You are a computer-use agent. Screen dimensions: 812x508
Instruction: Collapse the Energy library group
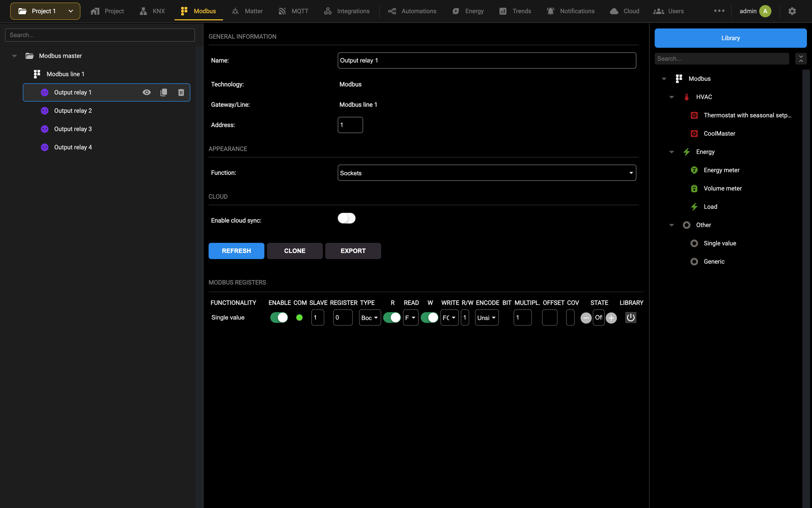coord(671,152)
